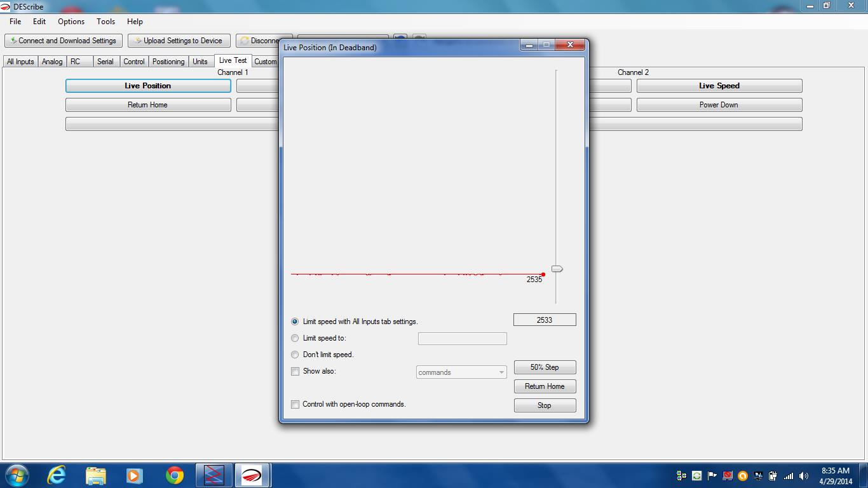Click the red blocked-monitor tray icon
Viewport: 868px width, 488px height.
[728, 476]
